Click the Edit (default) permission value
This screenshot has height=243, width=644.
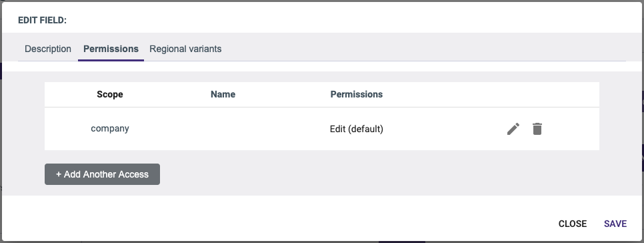click(356, 129)
